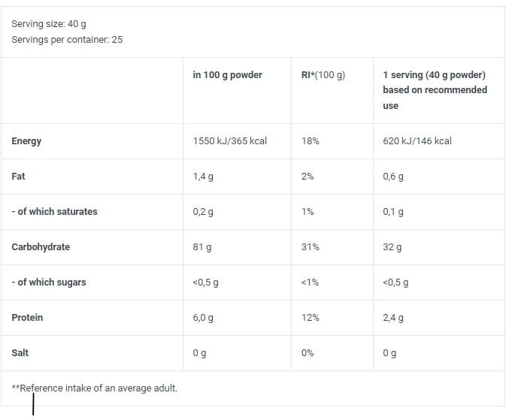
Task: Click the Servings per container: 25 line
Action: coord(67,39)
